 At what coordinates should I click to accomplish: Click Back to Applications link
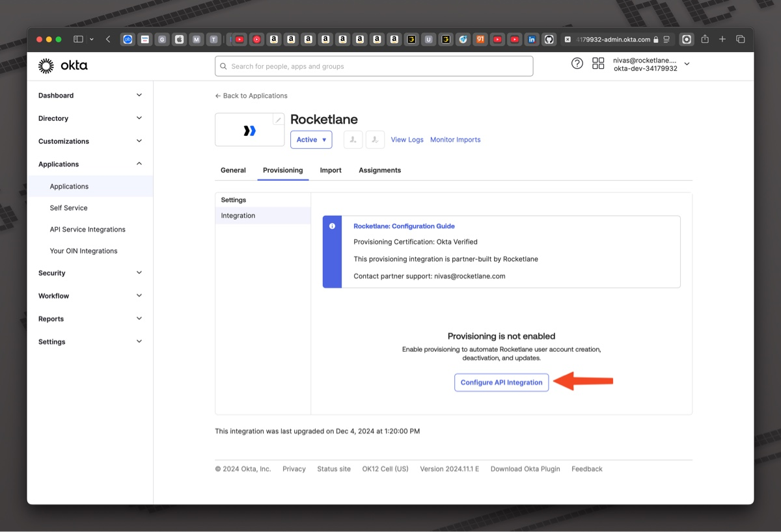(x=251, y=96)
